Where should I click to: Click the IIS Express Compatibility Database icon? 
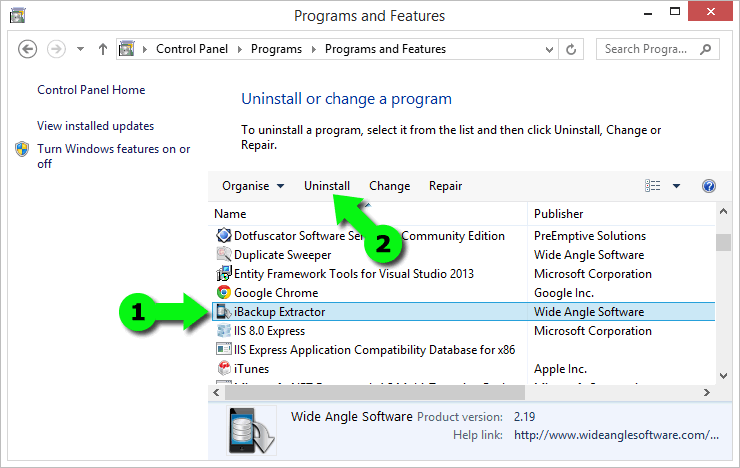(x=224, y=349)
